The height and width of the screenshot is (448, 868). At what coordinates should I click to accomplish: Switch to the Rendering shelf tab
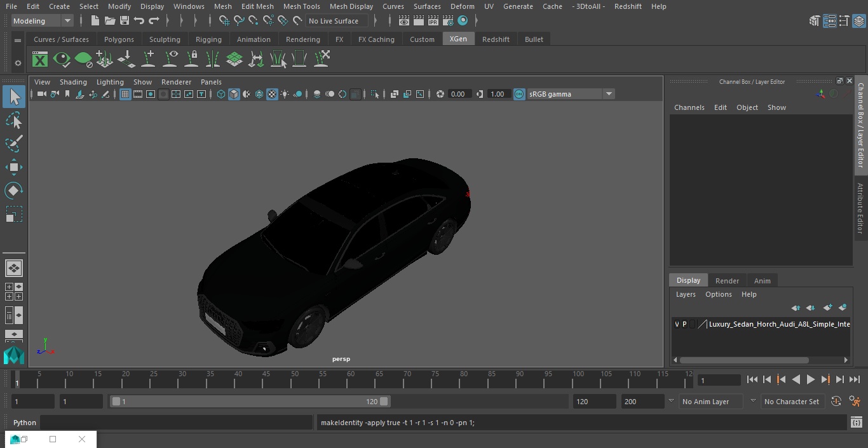tap(302, 39)
